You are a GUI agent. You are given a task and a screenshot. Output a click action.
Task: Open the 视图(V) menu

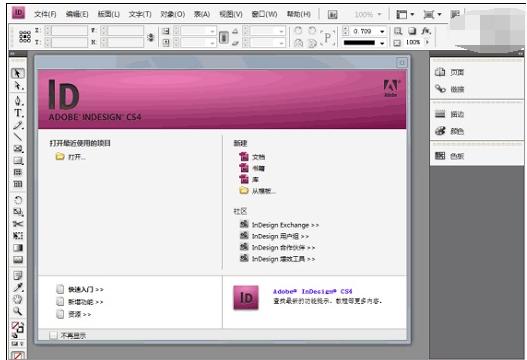point(231,14)
